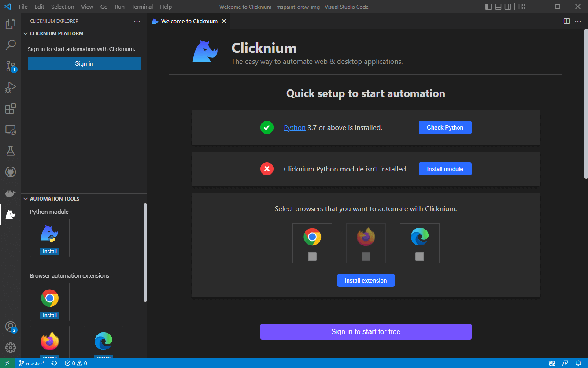Image resolution: width=588 pixels, height=368 pixels.
Task: Close the Welcome to Clicknium tab
Action: (x=224, y=21)
